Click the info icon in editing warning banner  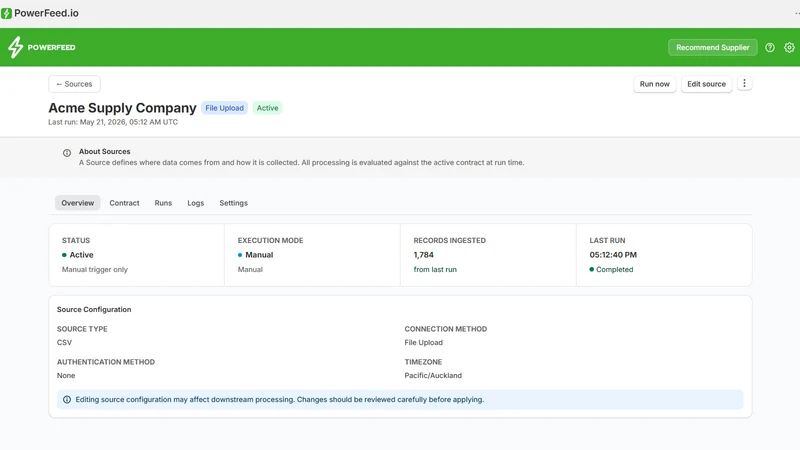click(x=67, y=399)
